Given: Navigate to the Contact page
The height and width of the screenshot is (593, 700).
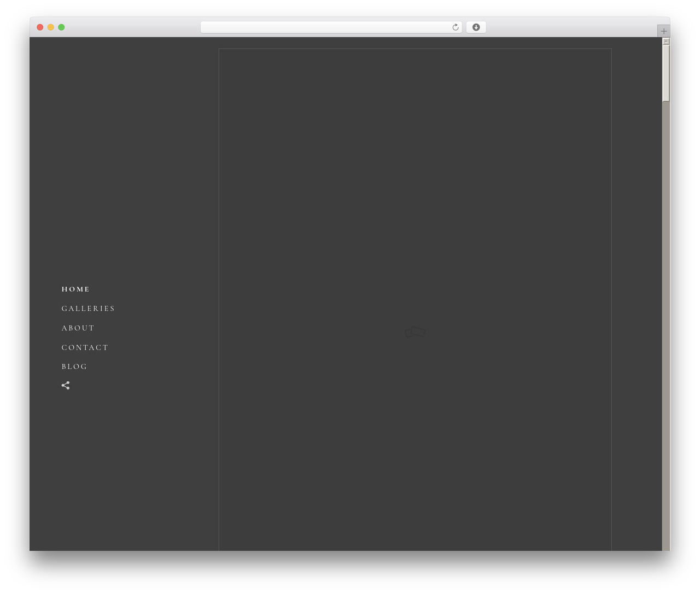Looking at the screenshot, I should (x=85, y=347).
